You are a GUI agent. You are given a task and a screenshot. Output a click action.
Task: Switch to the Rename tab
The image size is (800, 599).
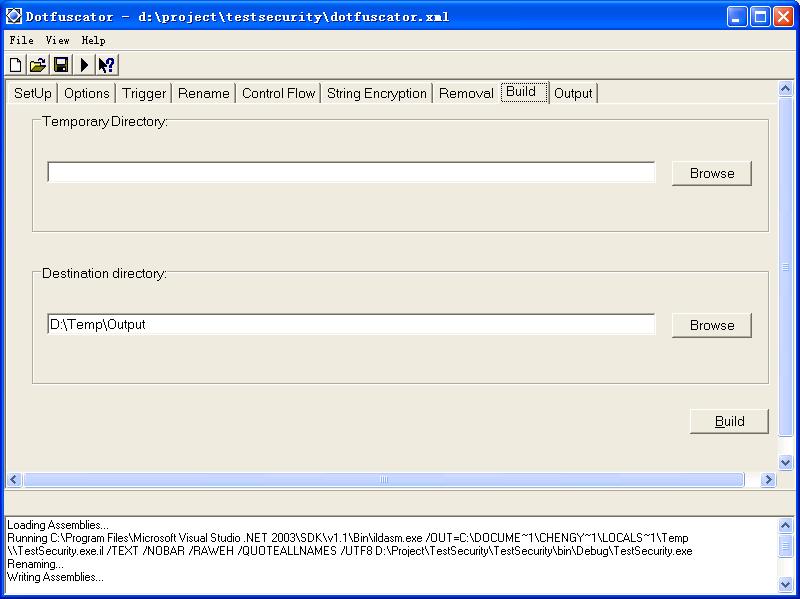(204, 93)
